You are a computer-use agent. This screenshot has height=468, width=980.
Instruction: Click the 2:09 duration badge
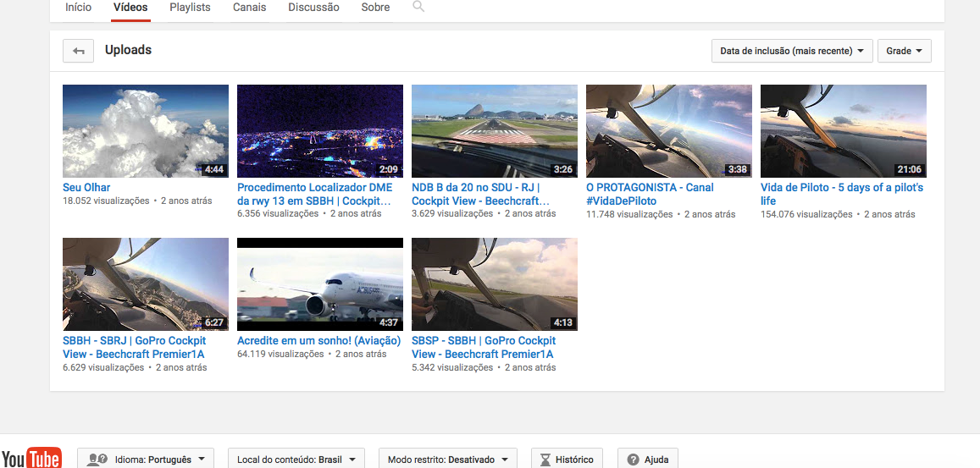(x=388, y=169)
